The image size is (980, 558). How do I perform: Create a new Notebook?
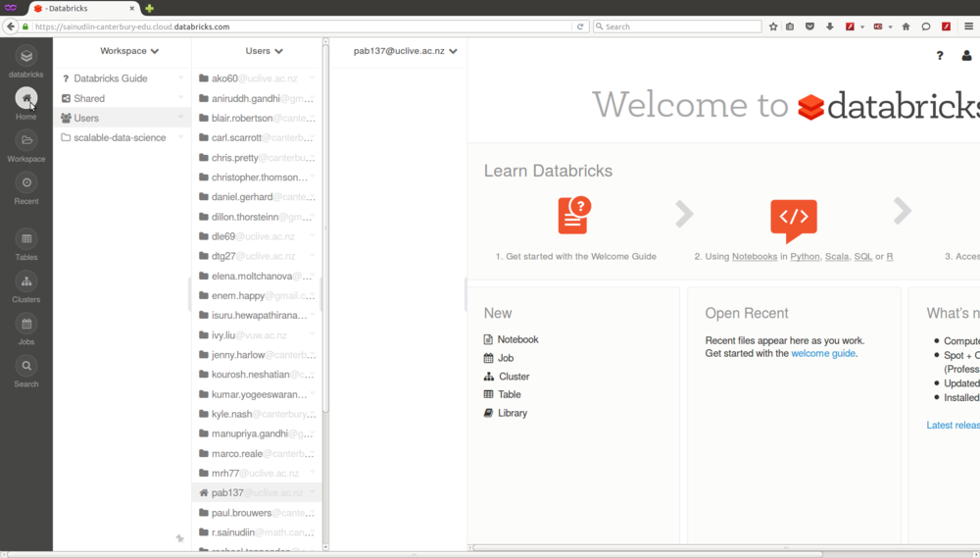tap(511, 339)
